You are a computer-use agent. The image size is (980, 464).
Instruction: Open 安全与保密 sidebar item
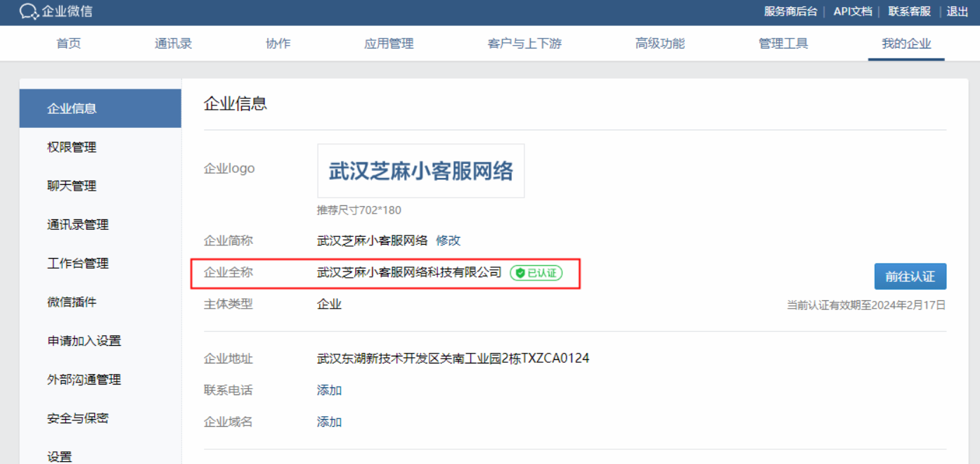coord(101,418)
